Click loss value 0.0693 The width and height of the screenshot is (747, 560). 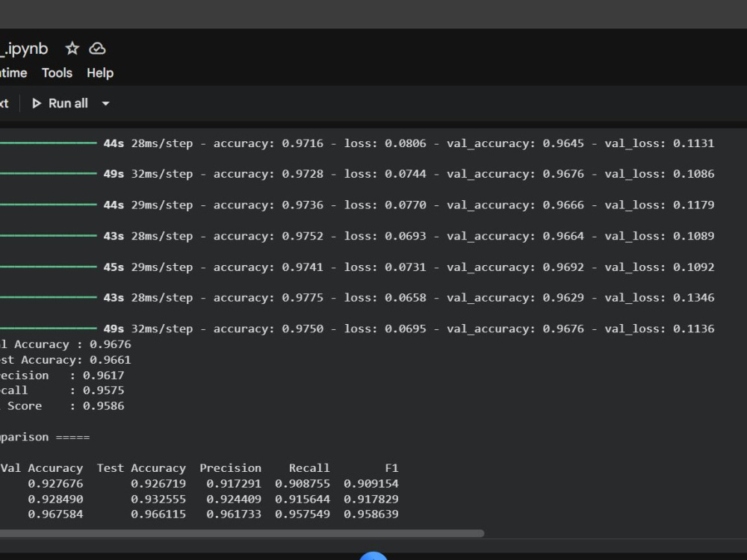pyautogui.click(x=405, y=236)
